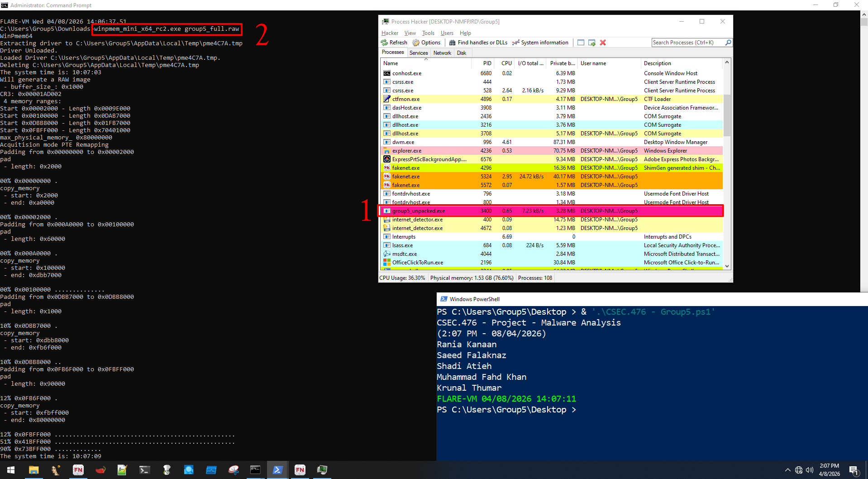This screenshot has height=479, width=868.
Task: Open System information graph icon
Action: pos(516,42)
